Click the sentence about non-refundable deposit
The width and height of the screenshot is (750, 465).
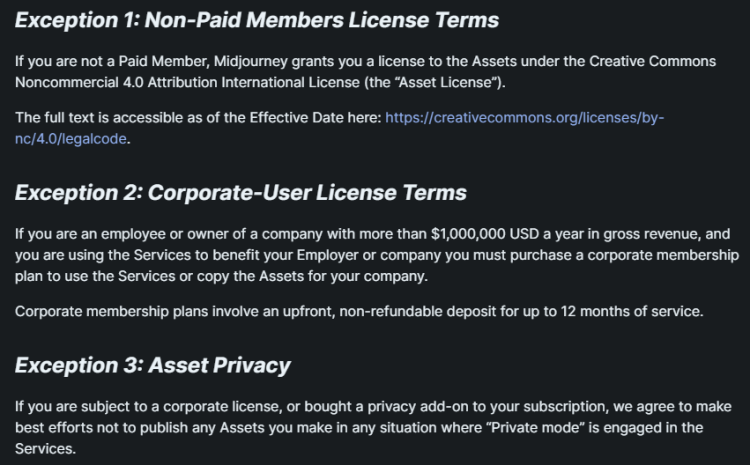(x=359, y=311)
